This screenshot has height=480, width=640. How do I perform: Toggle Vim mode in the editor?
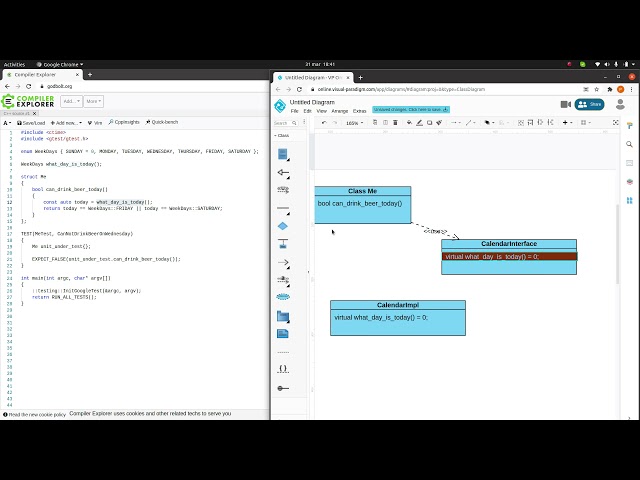pyautogui.click(x=95, y=122)
